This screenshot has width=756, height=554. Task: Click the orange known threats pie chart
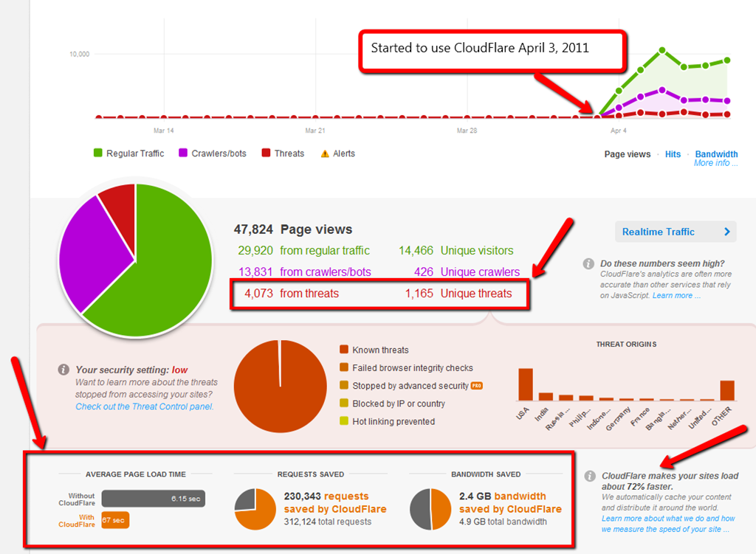coord(280,387)
